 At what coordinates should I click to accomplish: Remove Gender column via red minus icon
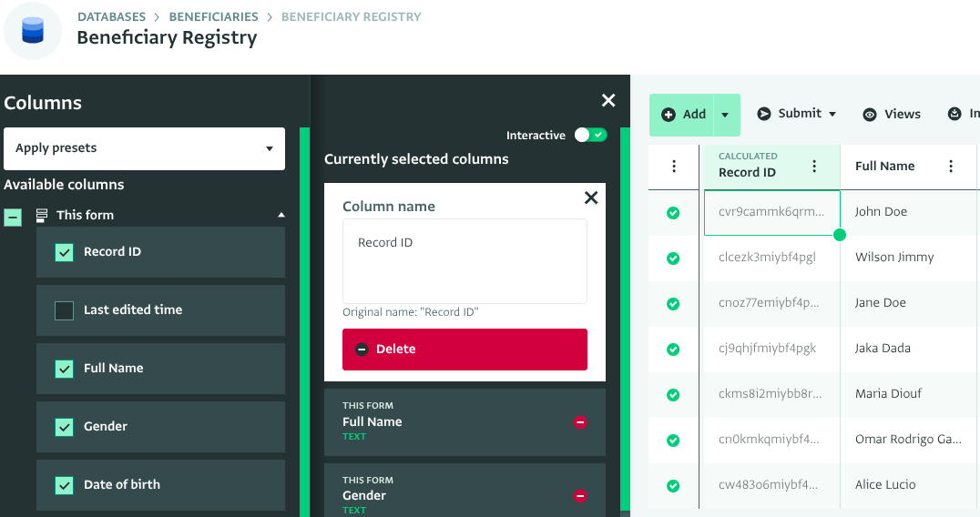tap(580, 496)
